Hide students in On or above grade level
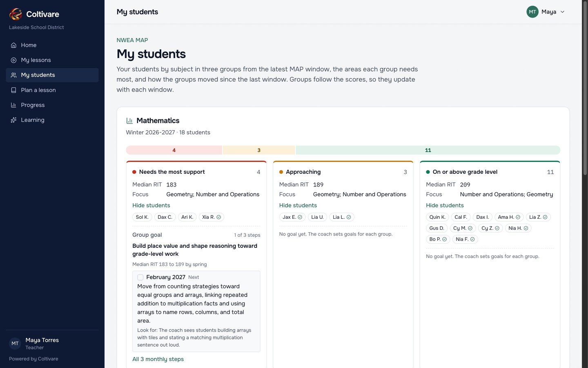 tap(445, 205)
